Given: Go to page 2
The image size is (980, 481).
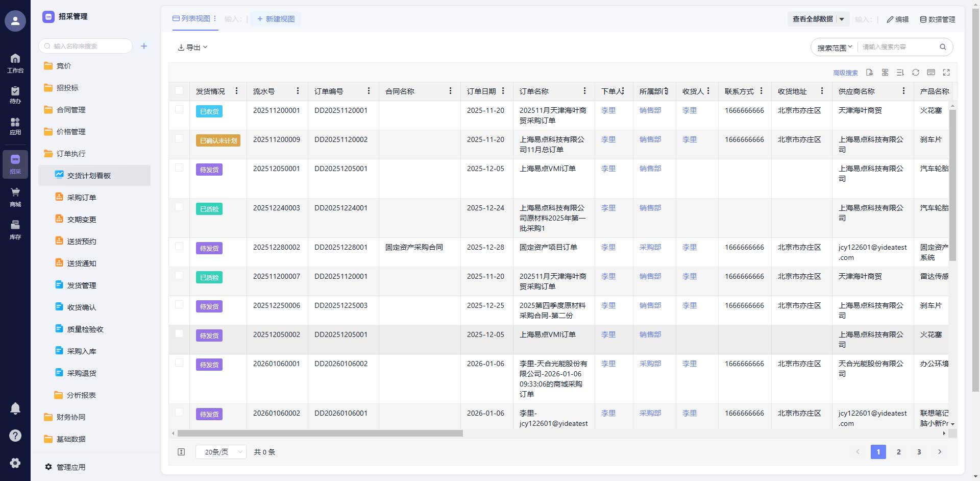Looking at the screenshot, I should point(899,452).
